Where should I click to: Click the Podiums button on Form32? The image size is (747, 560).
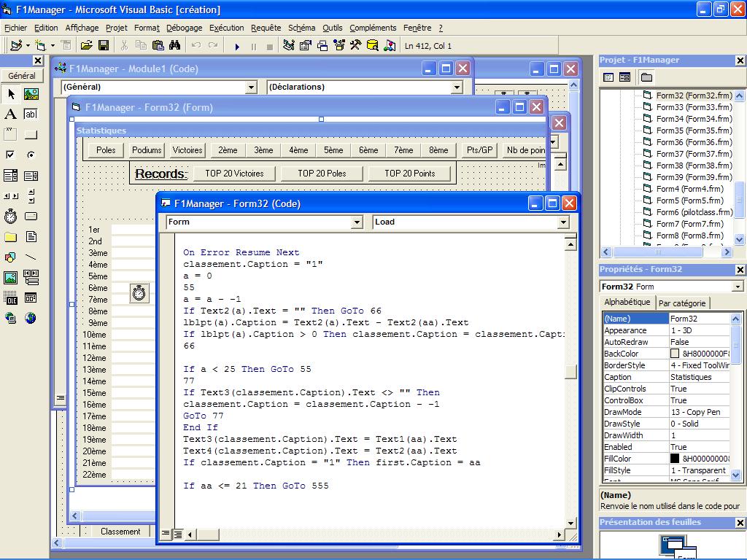147,150
